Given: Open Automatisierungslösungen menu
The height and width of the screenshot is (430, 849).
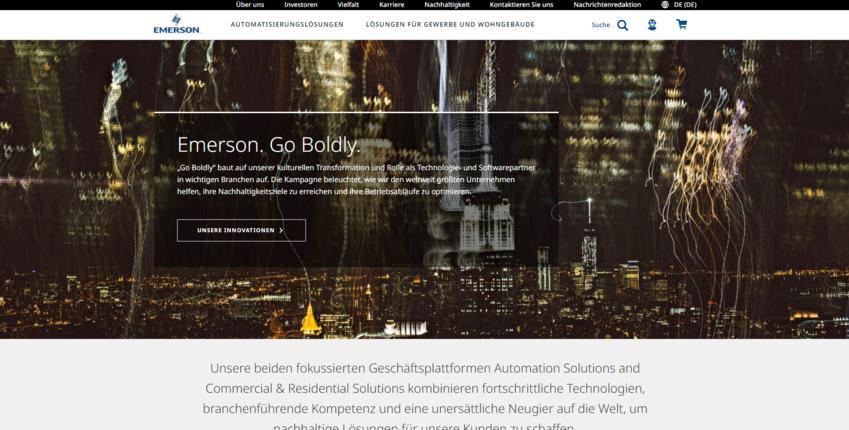Looking at the screenshot, I should [x=287, y=24].
